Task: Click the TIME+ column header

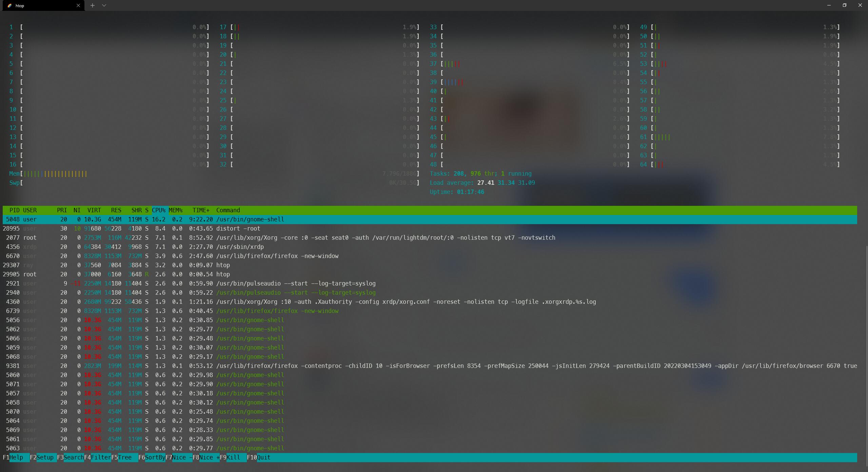Action: (x=201, y=210)
